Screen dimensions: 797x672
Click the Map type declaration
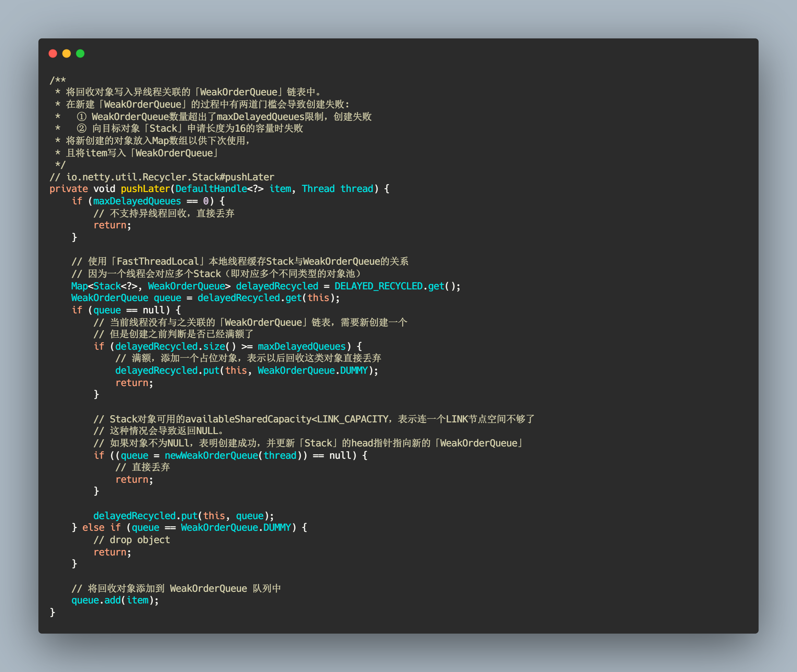(x=79, y=286)
